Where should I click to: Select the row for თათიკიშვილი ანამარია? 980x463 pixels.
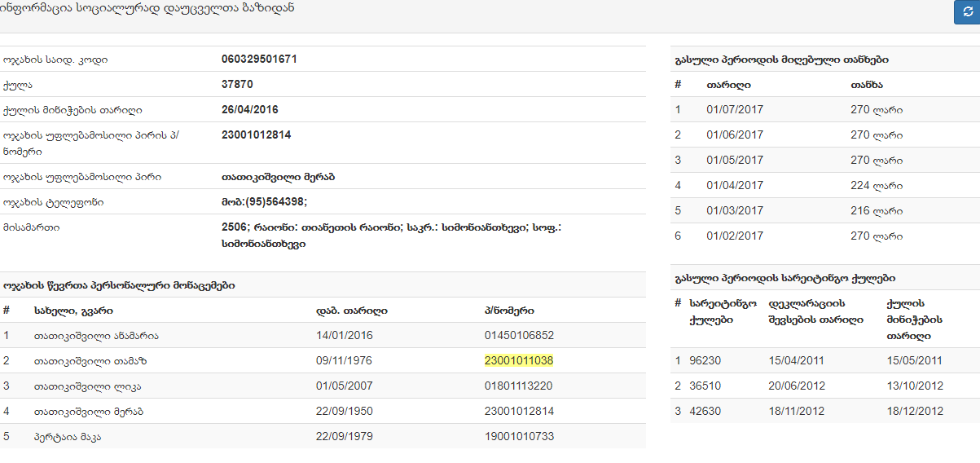[96, 336]
